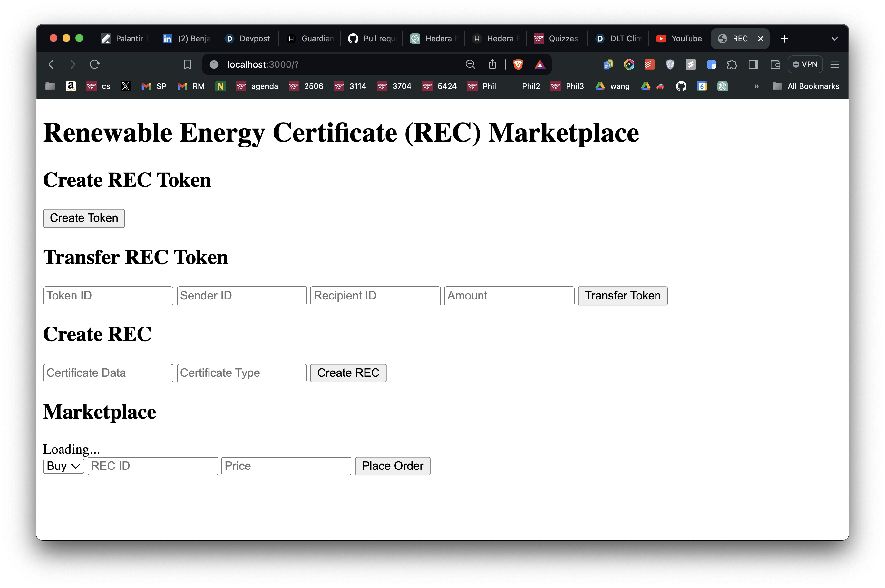Toggle the VPN button
Viewport: 885px width, 588px height.
pyautogui.click(x=805, y=64)
